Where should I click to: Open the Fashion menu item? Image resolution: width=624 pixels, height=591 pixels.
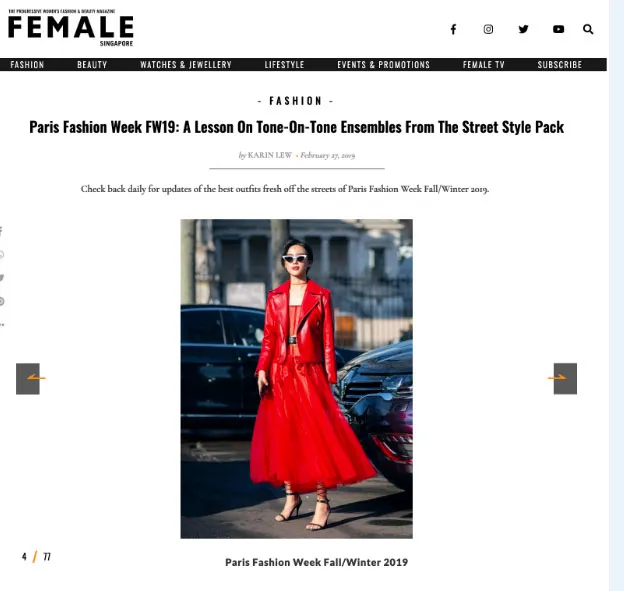tap(27, 65)
